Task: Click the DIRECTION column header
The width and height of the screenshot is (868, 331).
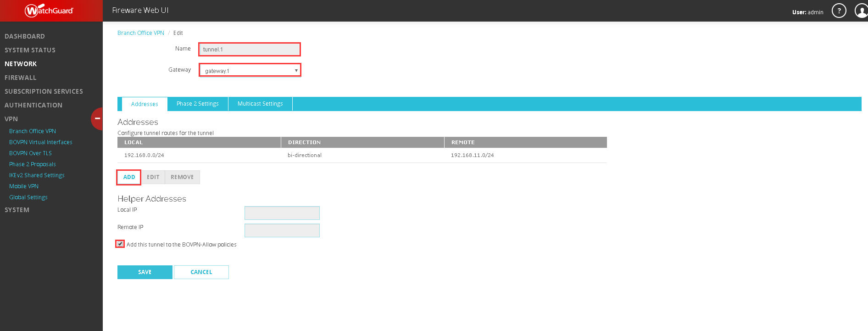Action: click(362, 142)
